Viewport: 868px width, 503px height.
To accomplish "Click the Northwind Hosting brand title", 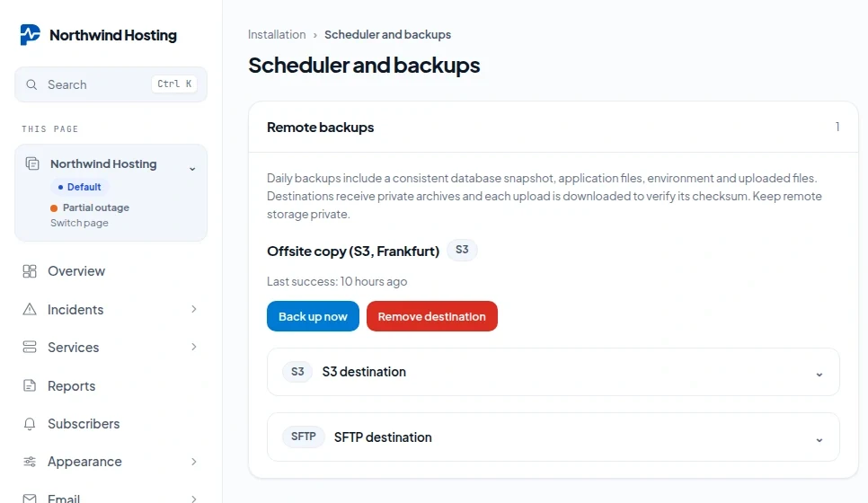I will [x=113, y=35].
